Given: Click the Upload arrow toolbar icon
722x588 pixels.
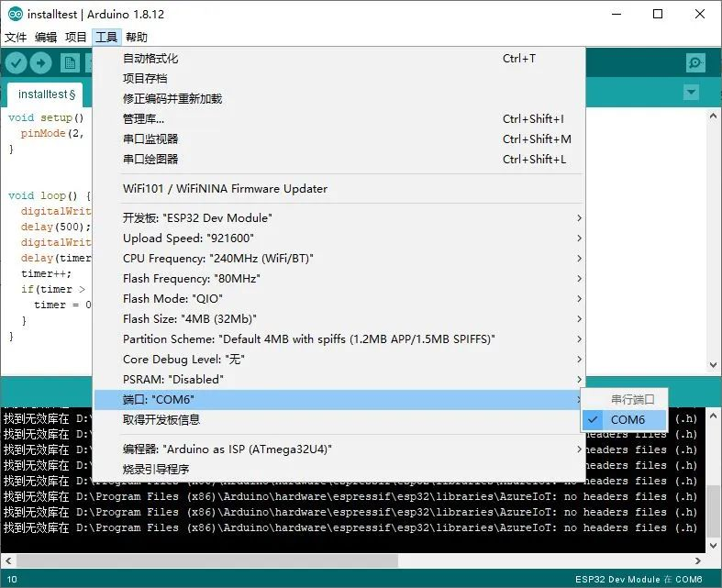Looking at the screenshot, I should 41,63.
